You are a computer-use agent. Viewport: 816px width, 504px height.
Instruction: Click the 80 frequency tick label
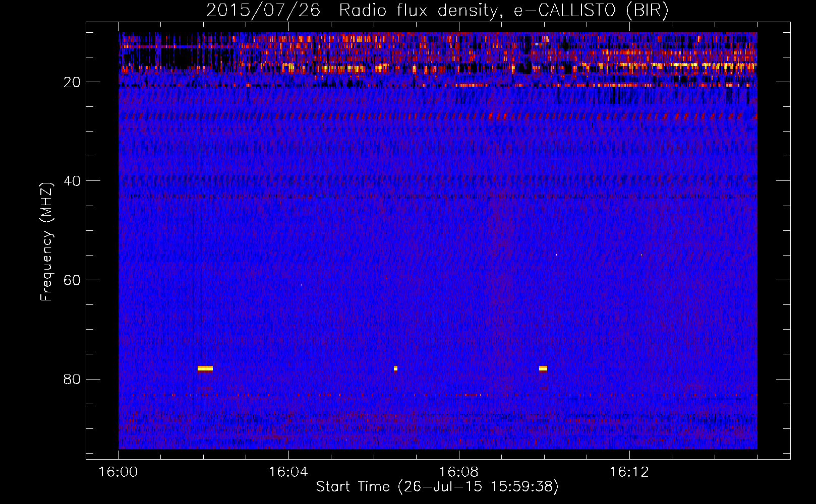73,379
